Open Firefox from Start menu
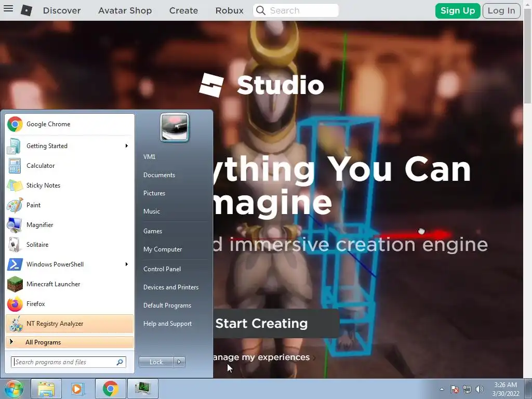Screen dimensions: 532x399 (70, 303)
